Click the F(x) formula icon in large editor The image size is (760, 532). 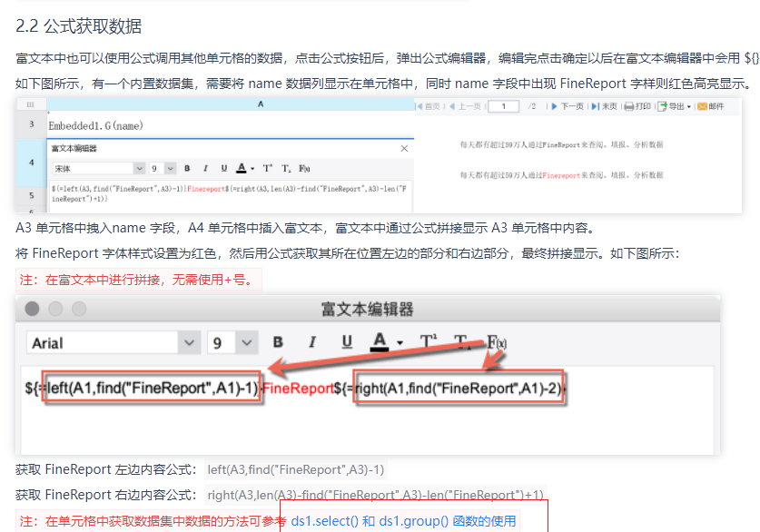click(497, 342)
